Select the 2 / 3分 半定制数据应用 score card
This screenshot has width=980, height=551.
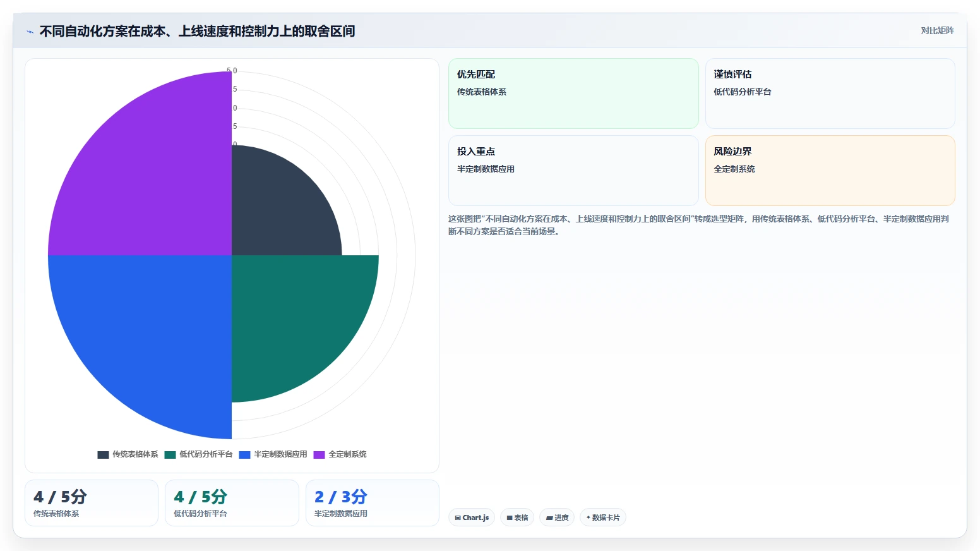(x=373, y=503)
